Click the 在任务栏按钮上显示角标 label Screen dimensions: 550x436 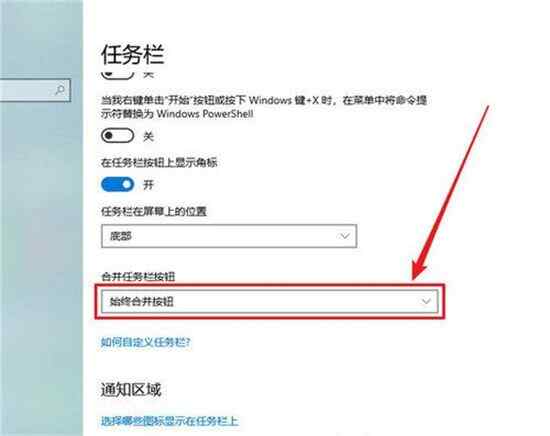159,162
